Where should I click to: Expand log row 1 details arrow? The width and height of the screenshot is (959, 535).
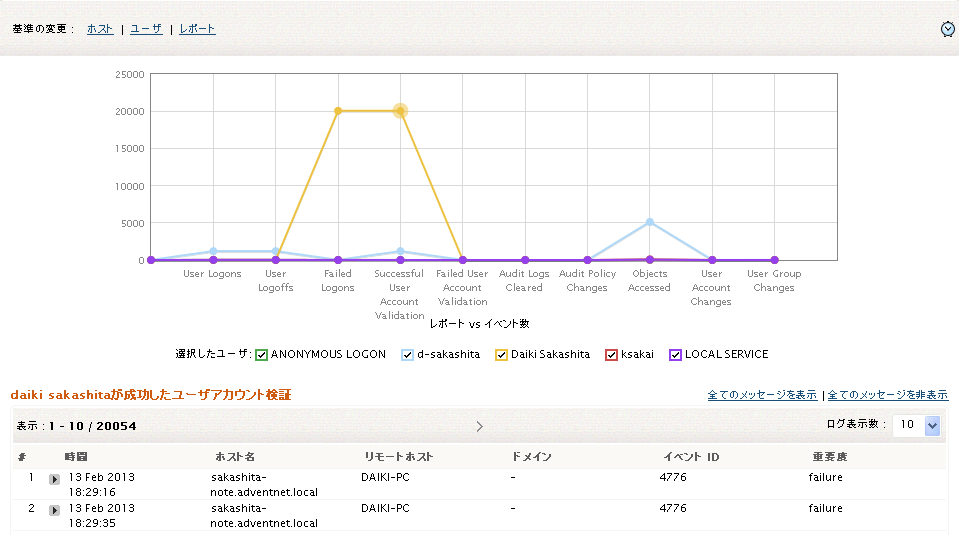point(54,479)
